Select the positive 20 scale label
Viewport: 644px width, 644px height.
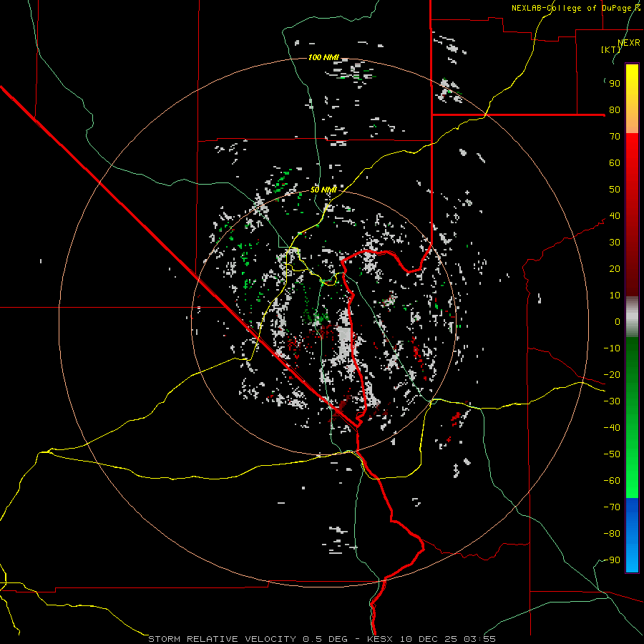[x=615, y=269]
